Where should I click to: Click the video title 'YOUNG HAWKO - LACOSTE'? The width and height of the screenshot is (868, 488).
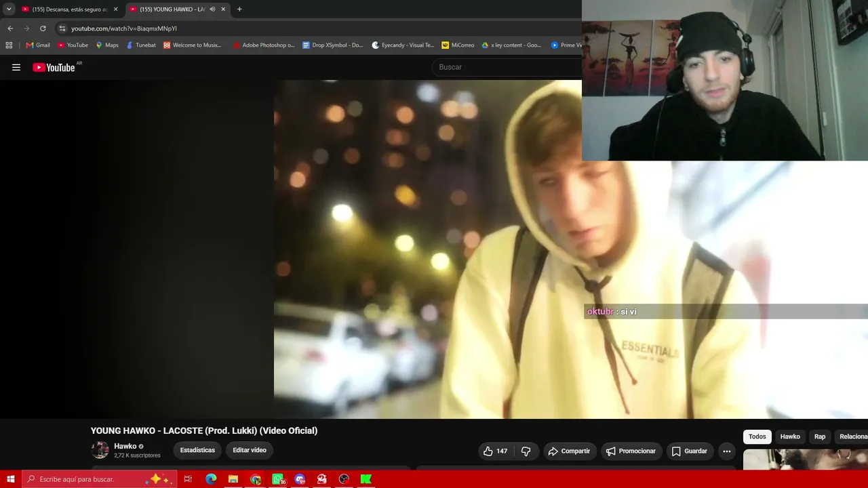point(204,430)
